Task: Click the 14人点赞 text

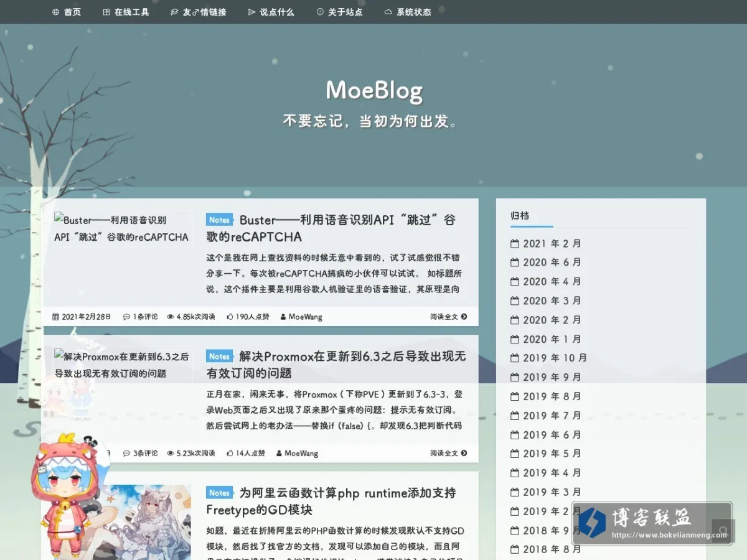Action: pyautogui.click(x=250, y=453)
